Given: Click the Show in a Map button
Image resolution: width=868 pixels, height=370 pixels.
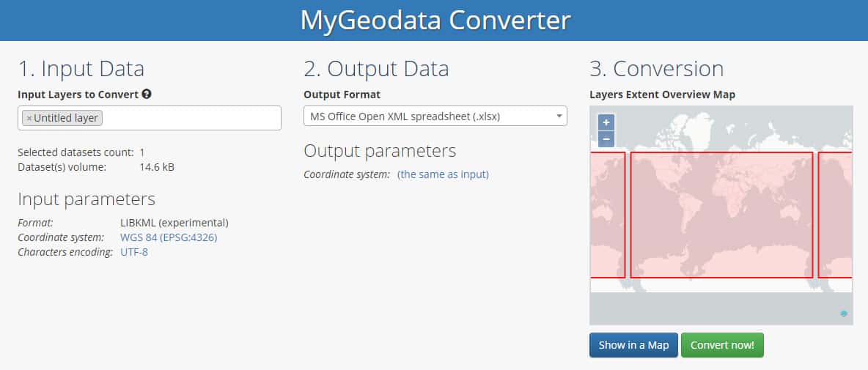Looking at the screenshot, I should pyautogui.click(x=633, y=345).
